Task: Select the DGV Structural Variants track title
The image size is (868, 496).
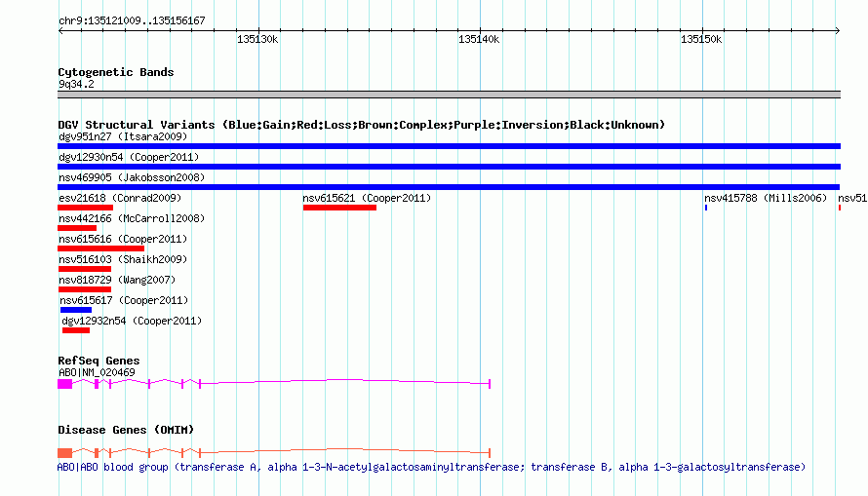Action: pyautogui.click(x=362, y=125)
